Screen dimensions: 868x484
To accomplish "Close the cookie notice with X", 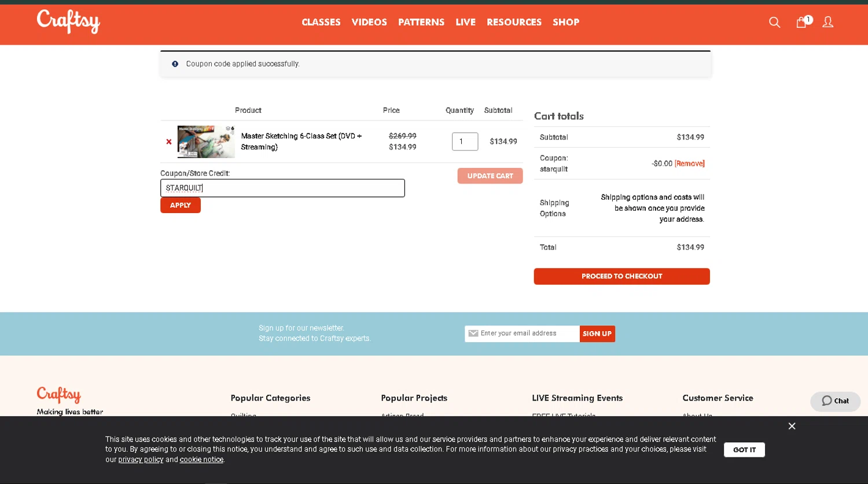I will (x=792, y=426).
